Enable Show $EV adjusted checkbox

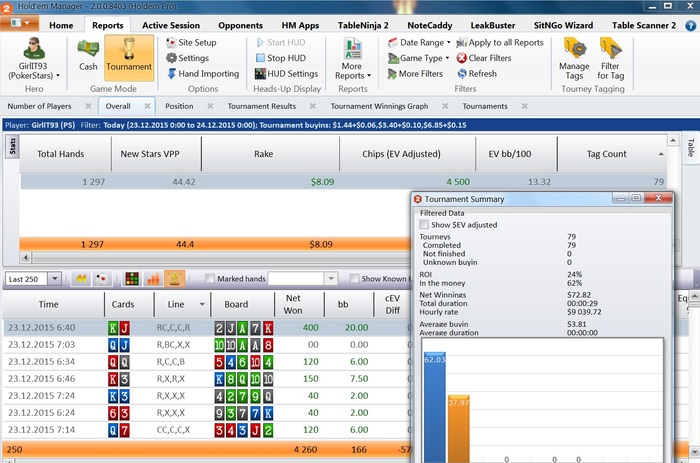[x=424, y=224]
